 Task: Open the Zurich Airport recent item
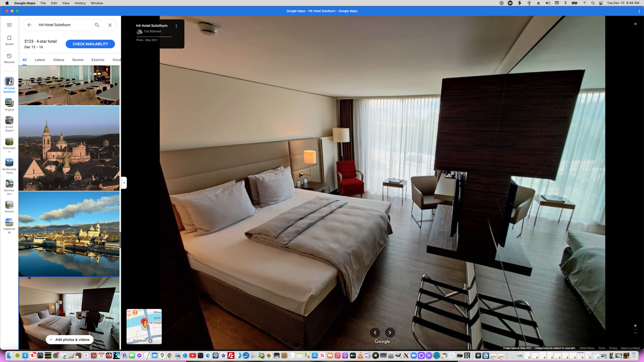click(9, 124)
